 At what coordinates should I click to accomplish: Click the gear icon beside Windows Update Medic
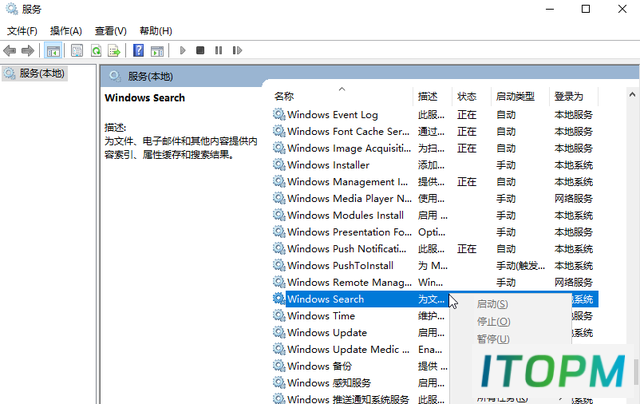(x=279, y=349)
